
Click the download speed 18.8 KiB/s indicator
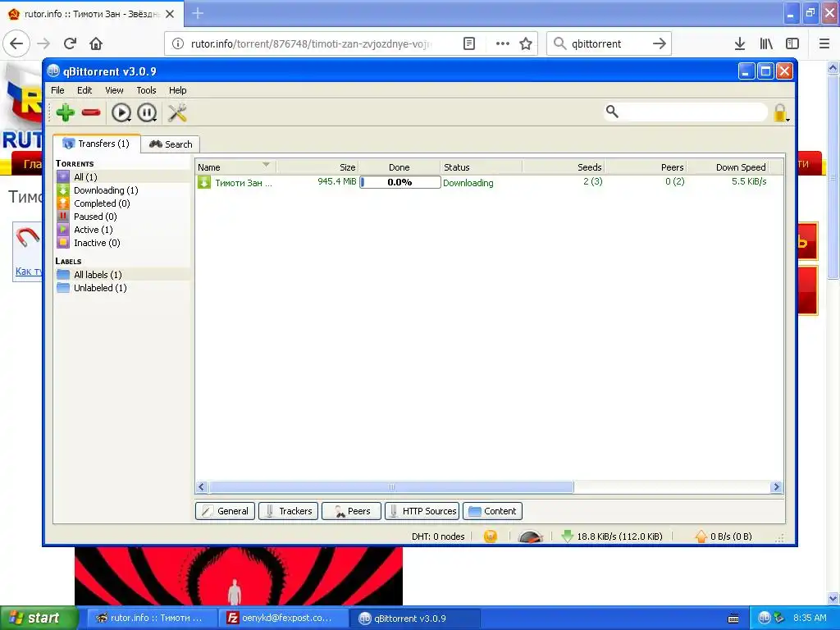612,536
